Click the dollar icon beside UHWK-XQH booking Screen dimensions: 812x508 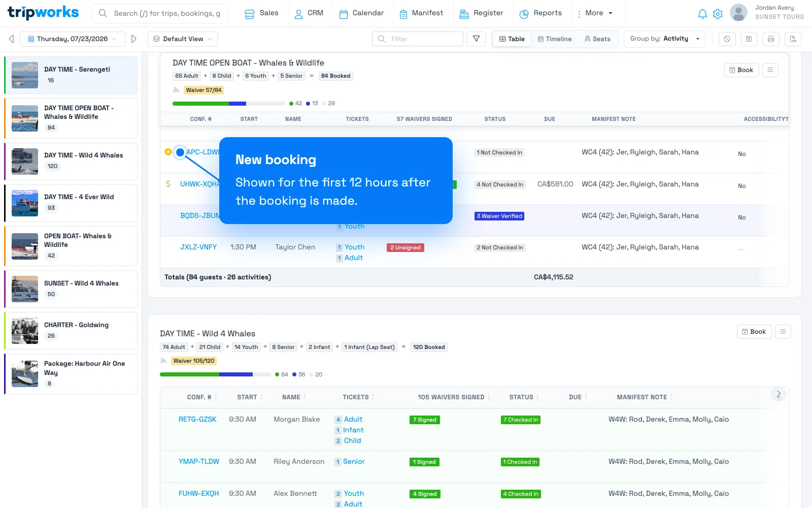[x=168, y=184]
